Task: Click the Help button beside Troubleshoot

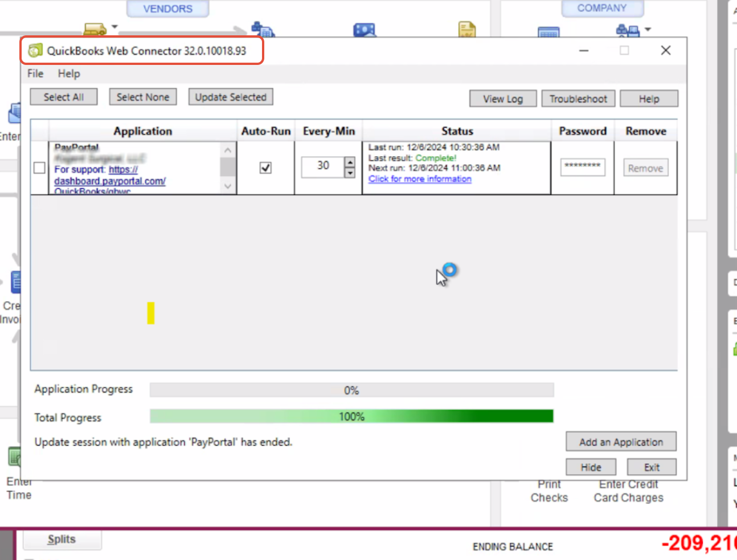Action: [649, 99]
